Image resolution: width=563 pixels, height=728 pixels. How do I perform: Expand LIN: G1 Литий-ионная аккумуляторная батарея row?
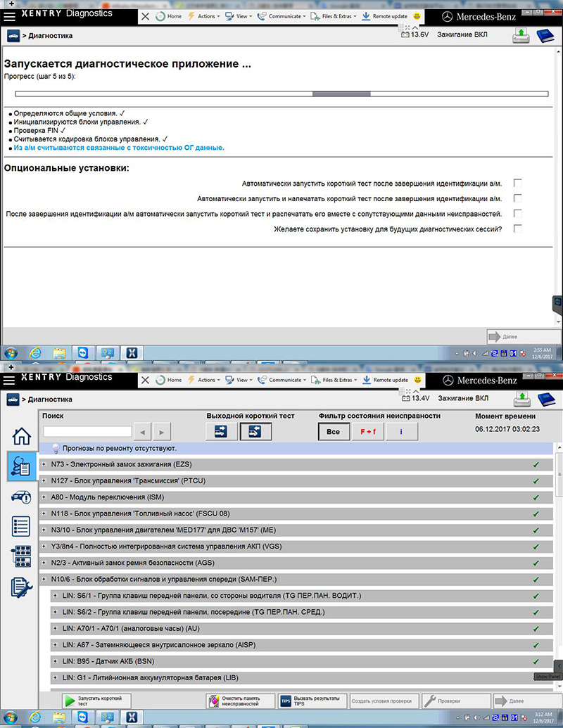coord(56,678)
